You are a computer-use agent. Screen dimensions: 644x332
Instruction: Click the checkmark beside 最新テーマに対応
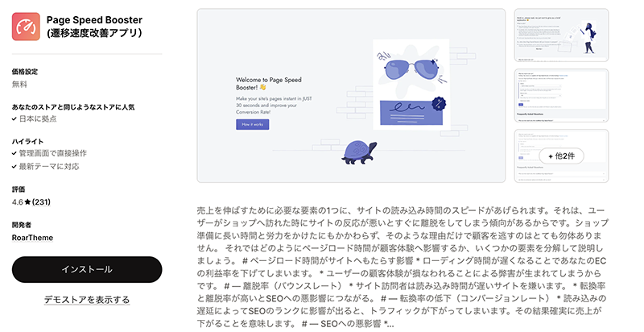(x=14, y=167)
